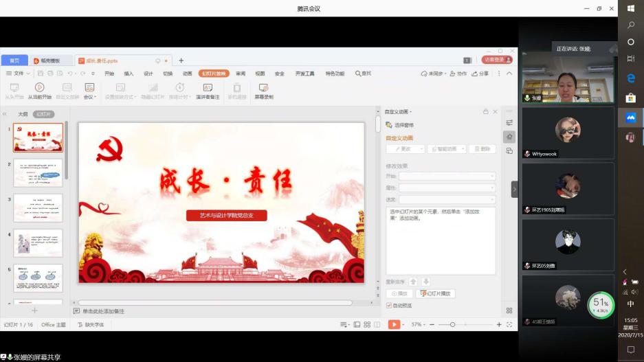644x362 pixels.
Task: Switch to the 稻壳模板 document tab
Action: [x=52, y=60]
